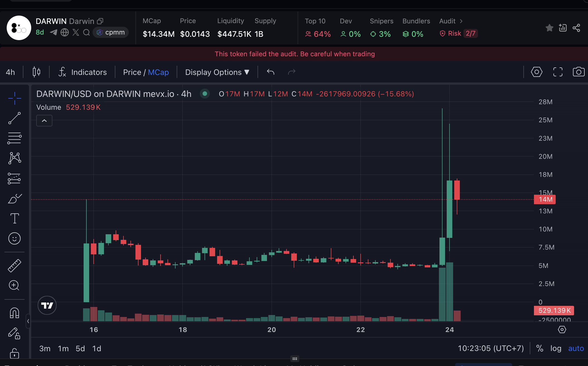Select the 5d date range
Viewport: 588px width, 366px height.
[80, 348]
